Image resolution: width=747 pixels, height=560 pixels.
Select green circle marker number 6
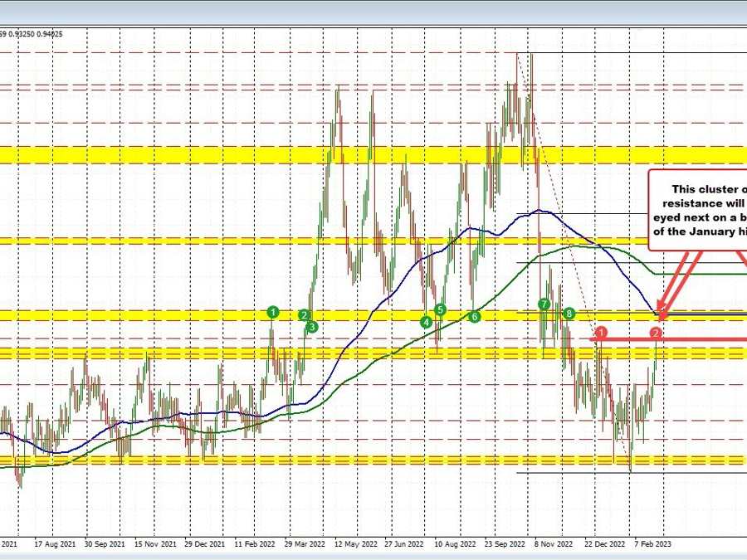474,317
